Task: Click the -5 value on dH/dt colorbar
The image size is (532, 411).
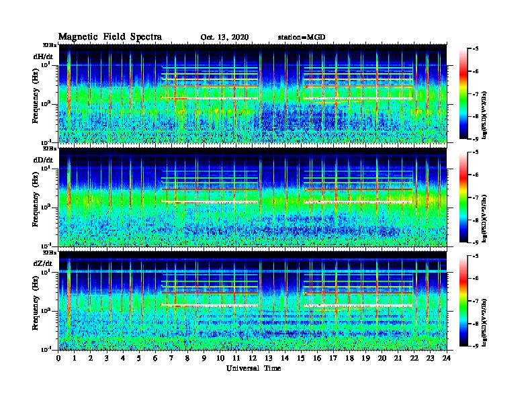Action: coord(476,49)
